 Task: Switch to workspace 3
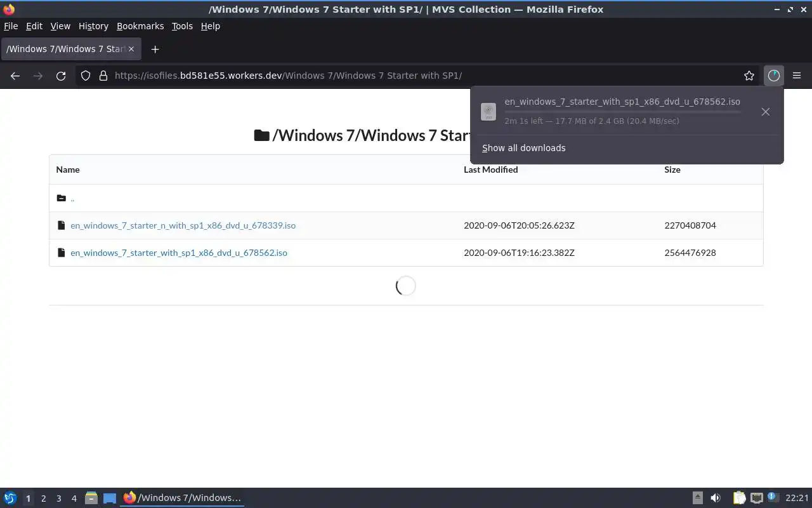pos(58,498)
